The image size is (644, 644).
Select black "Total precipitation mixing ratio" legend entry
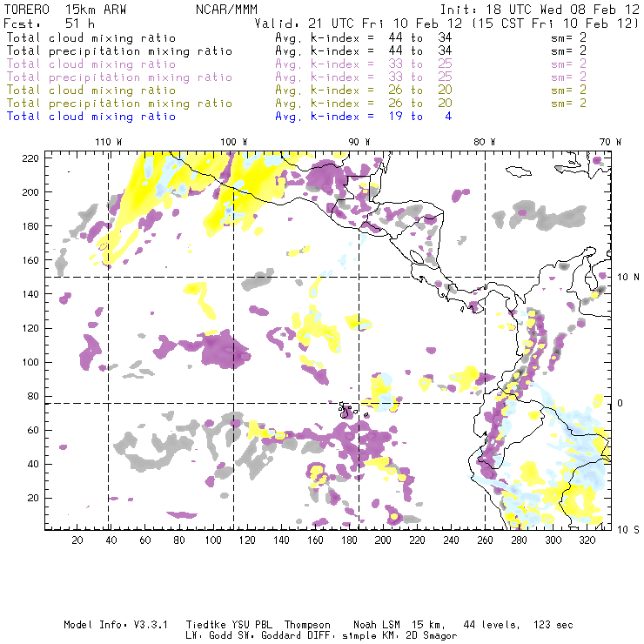click(119, 51)
